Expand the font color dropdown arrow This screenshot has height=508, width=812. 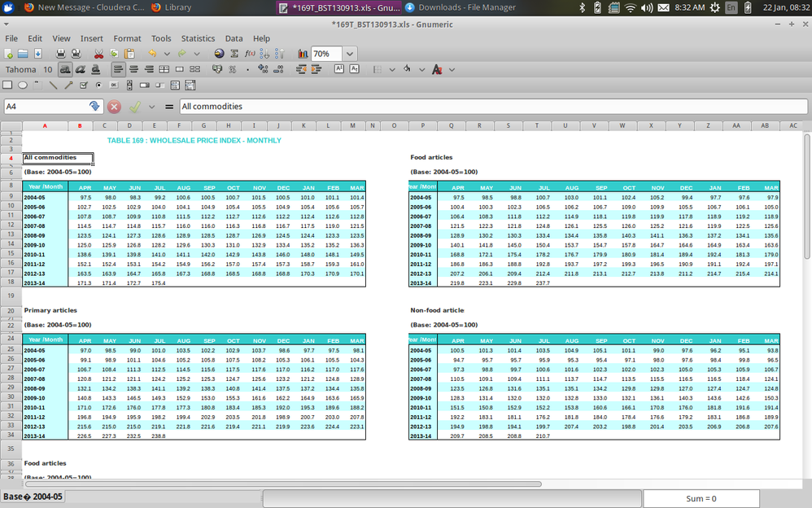452,69
